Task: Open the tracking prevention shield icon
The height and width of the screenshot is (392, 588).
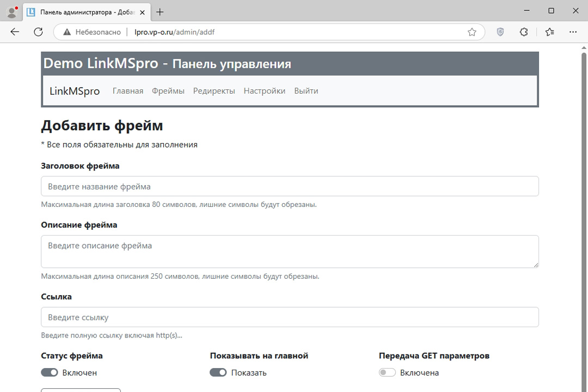Action: click(500, 32)
